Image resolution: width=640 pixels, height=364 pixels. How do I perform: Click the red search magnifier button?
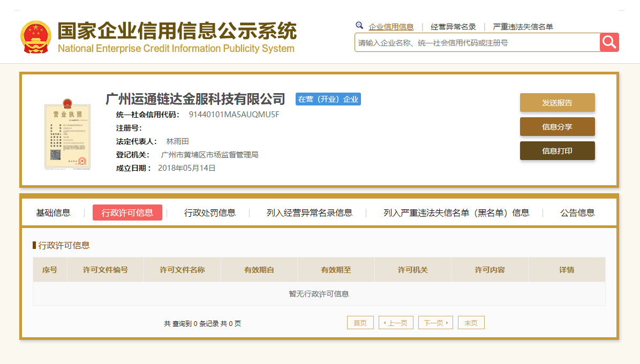coord(609,42)
